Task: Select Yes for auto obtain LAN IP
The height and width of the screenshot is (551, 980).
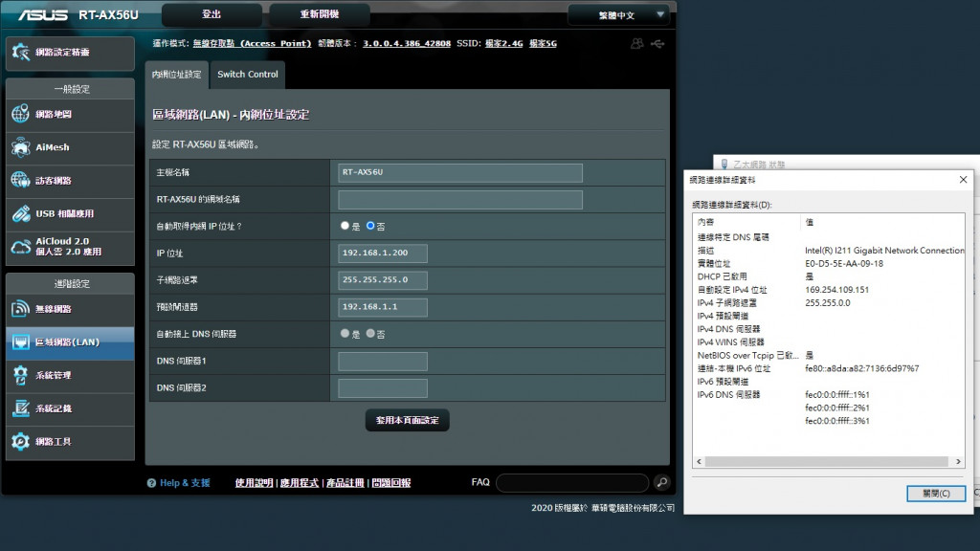Action: click(345, 226)
